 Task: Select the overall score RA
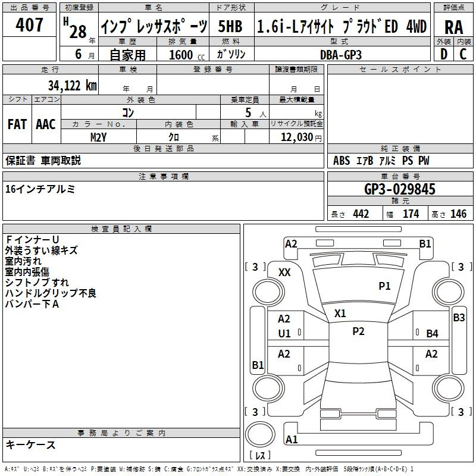pyautogui.click(x=454, y=27)
